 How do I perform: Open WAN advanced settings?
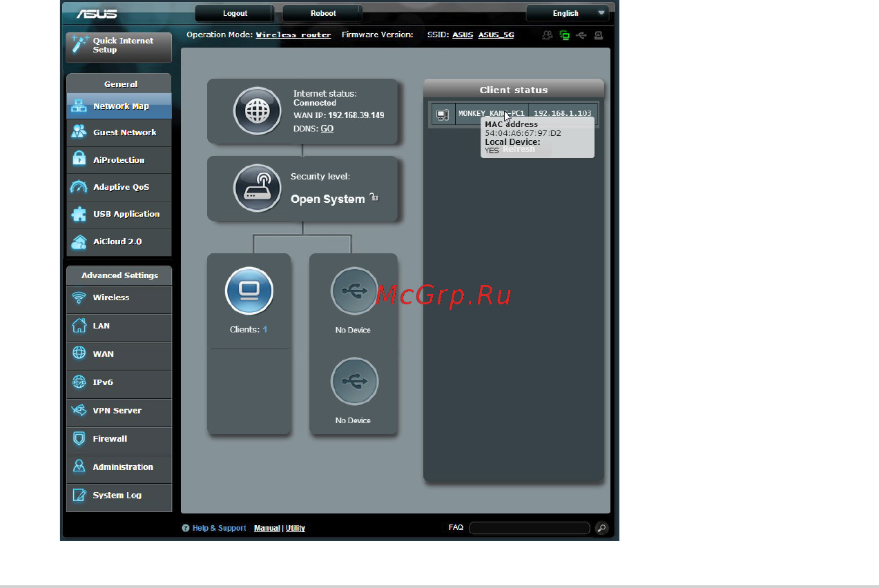click(119, 356)
